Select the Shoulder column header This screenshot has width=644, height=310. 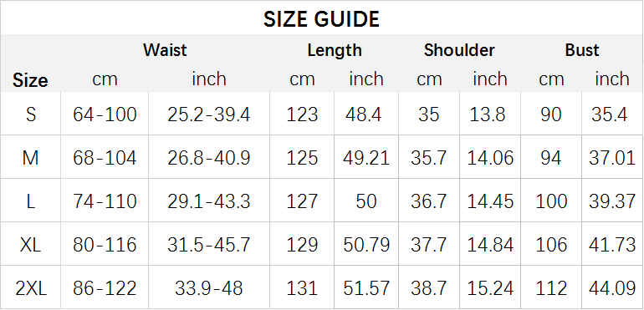point(459,50)
